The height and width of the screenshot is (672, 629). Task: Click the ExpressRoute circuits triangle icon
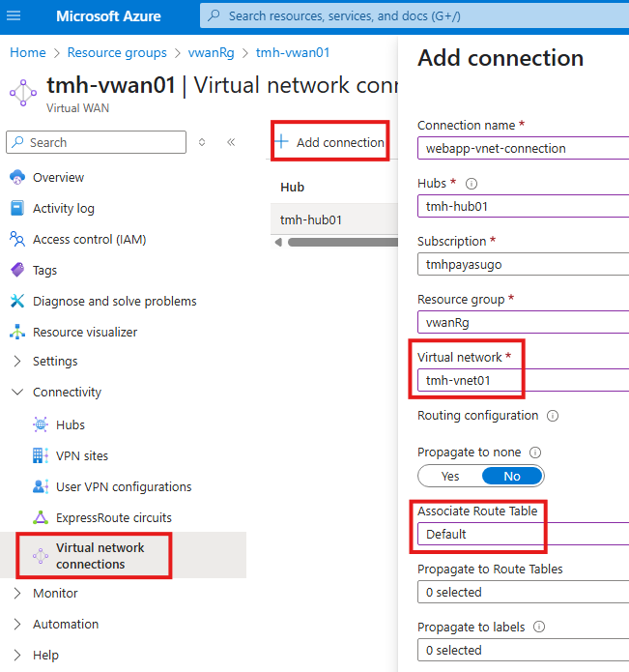(41, 517)
